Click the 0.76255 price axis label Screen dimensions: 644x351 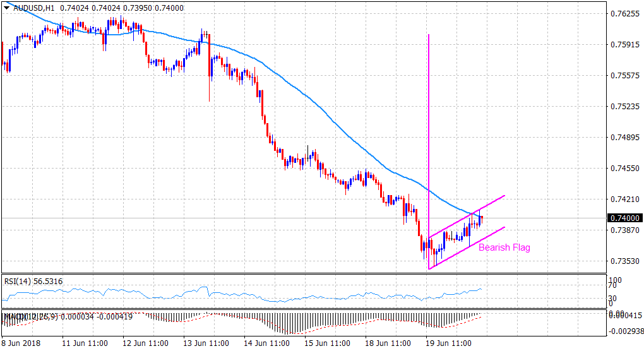(623, 13)
